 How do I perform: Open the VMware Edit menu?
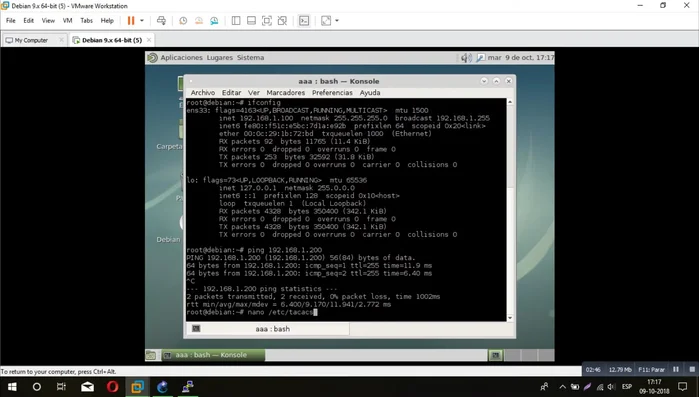click(x=29, y=20)
